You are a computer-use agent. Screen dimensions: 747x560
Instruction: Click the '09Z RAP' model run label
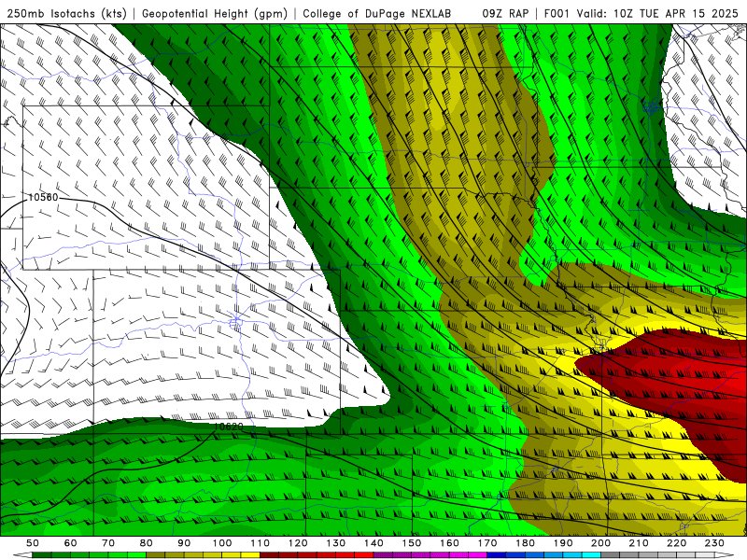coord(505,13)
